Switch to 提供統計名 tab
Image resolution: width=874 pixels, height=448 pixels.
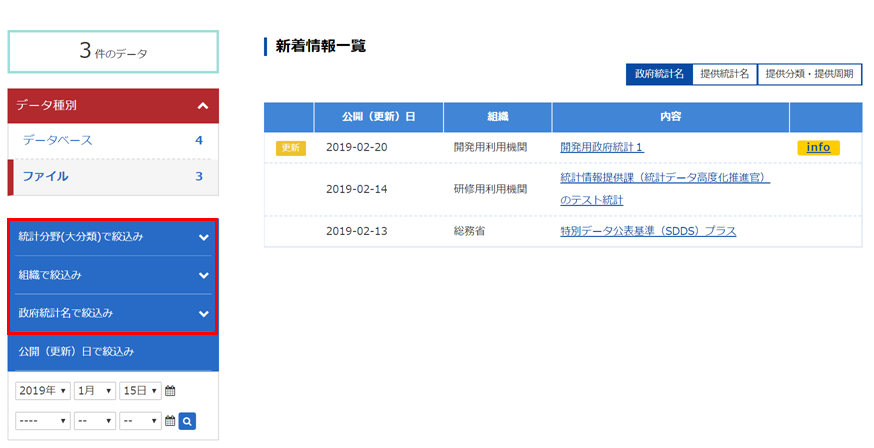[725, 74]
